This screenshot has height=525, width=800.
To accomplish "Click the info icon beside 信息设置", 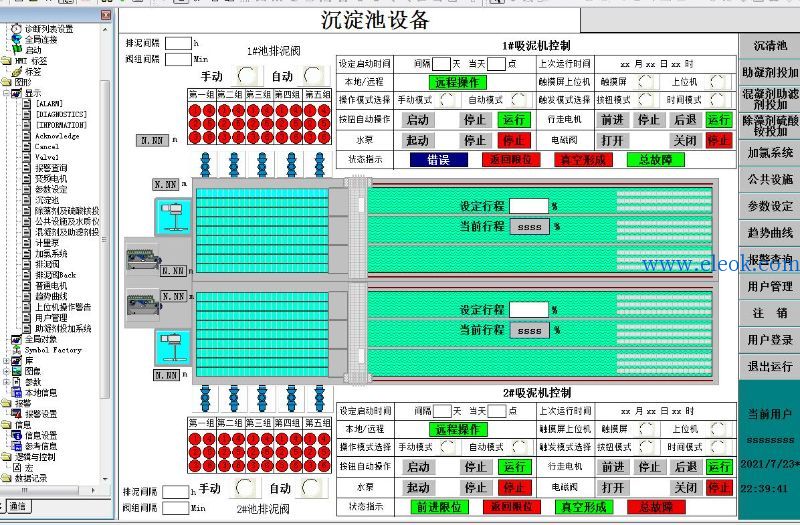I will coord(17,435).
